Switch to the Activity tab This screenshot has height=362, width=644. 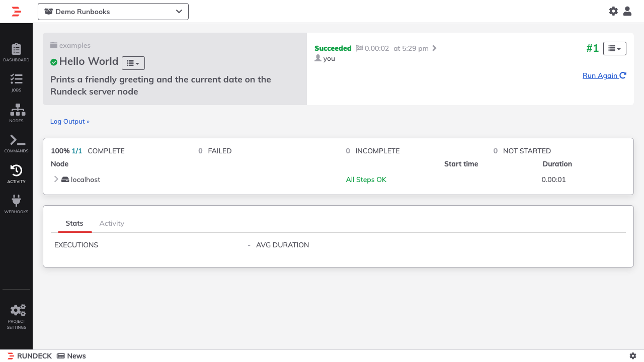pyautogui.click(x=112, y=223)
